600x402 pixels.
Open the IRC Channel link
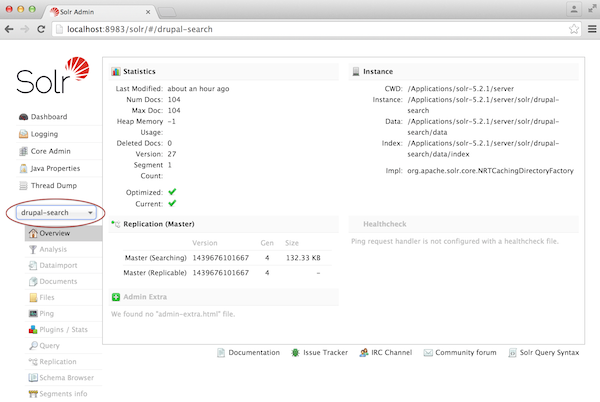391,353
